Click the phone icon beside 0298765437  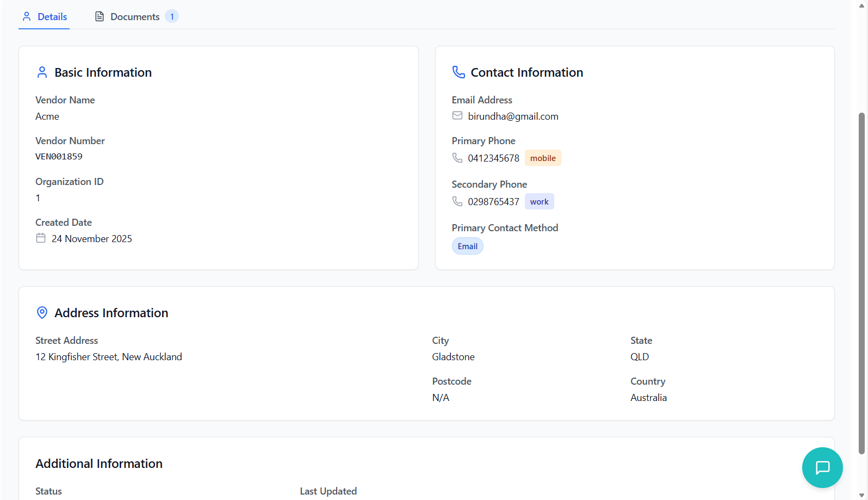tap(457, 201)
